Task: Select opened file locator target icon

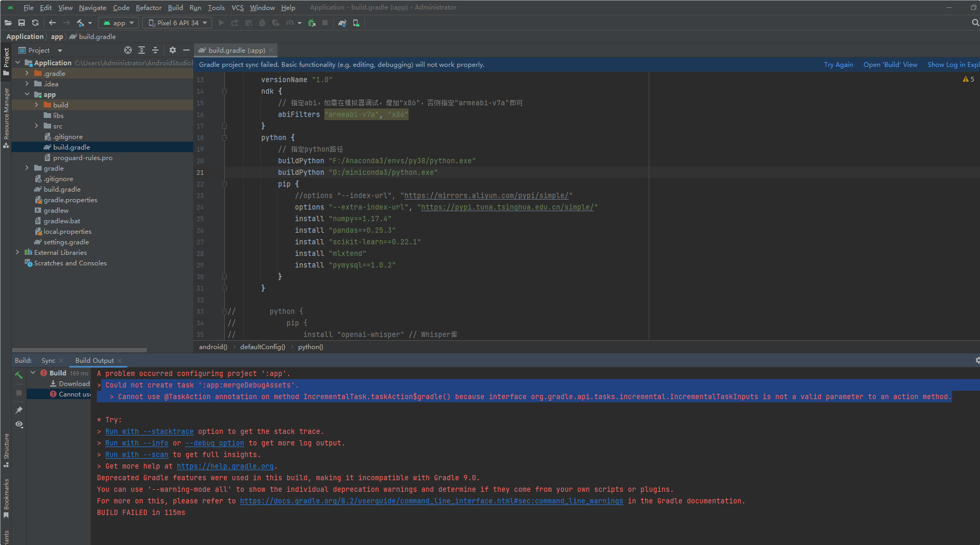Action: pyautogui.click(x=128, y=50)
